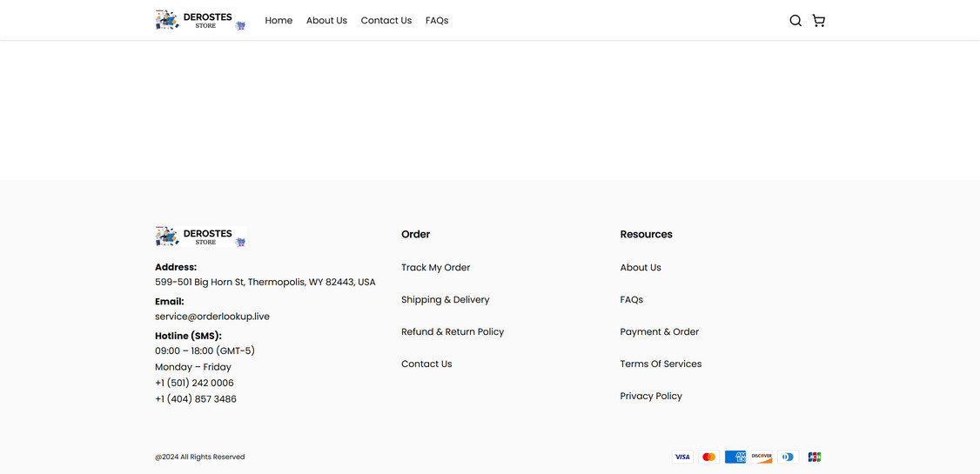Open About Us in the footer Resources column
Image resolution: width=980 pixels, height=474 pixels.
click(x=641, y=268)
